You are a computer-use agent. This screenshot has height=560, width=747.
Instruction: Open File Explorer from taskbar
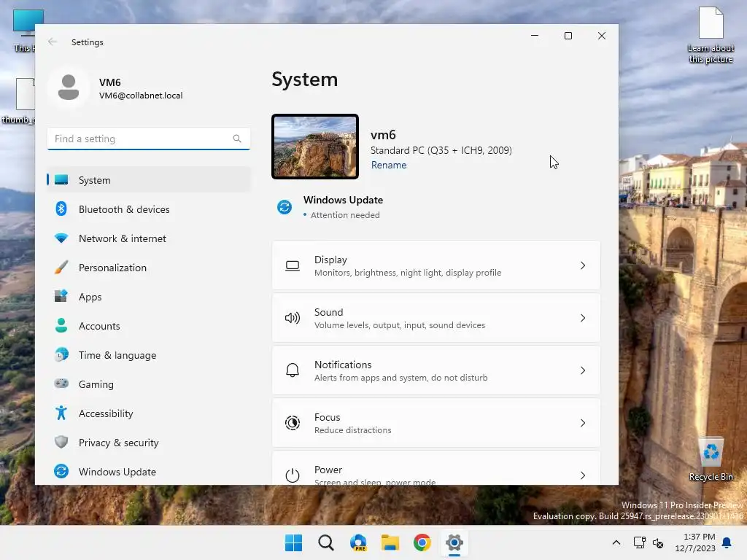(390, 542)
